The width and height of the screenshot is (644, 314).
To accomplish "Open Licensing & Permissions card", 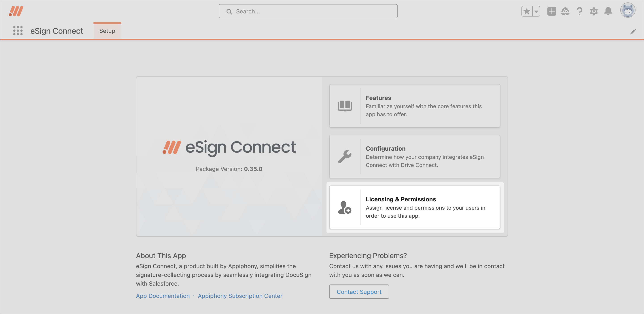I will pyautogui.click(x=415, y=207).
